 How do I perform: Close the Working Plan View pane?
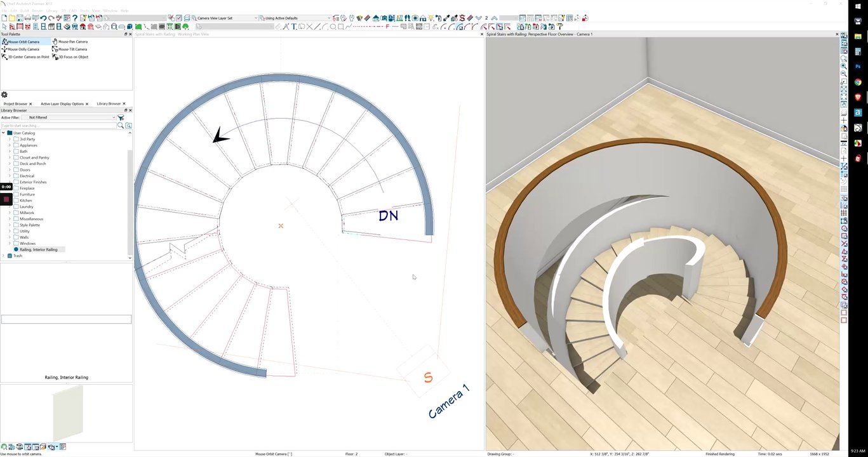[x=482, y=34]
